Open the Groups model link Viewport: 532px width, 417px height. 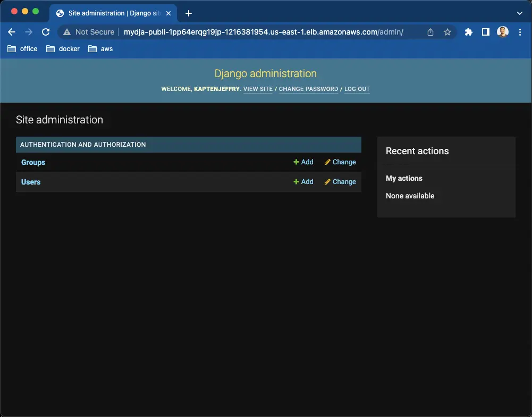pos(33,162)
